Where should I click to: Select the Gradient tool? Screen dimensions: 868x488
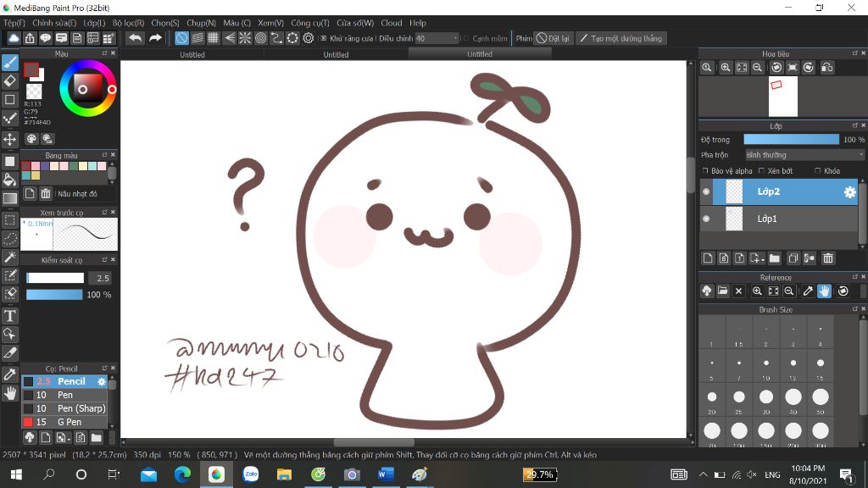(10, 198)
